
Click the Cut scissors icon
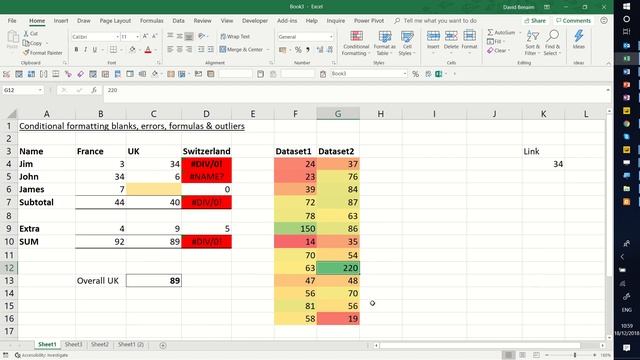pos(27,33)
